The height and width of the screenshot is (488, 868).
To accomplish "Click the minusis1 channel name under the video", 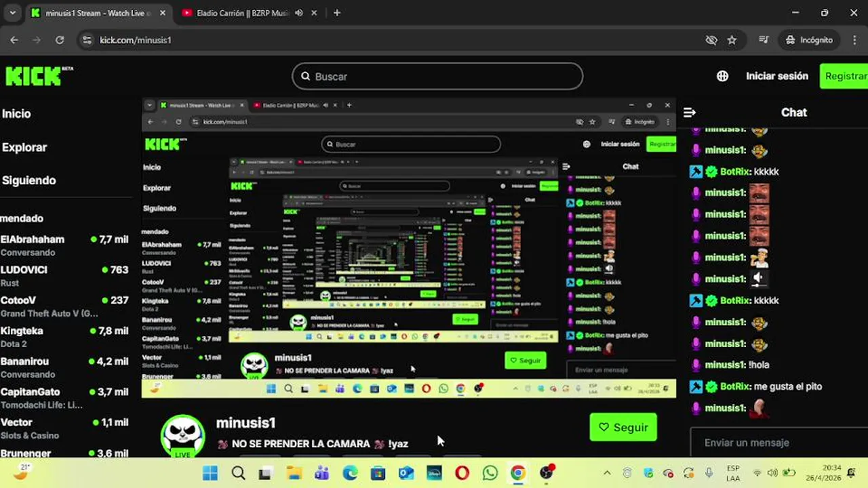I will click(245, 423).
